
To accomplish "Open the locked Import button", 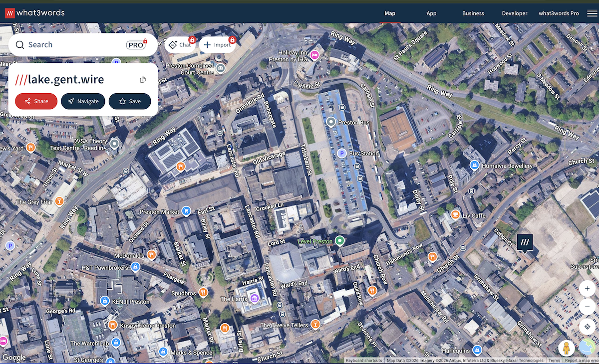I will pyautogui.click(x=217, y=45).
